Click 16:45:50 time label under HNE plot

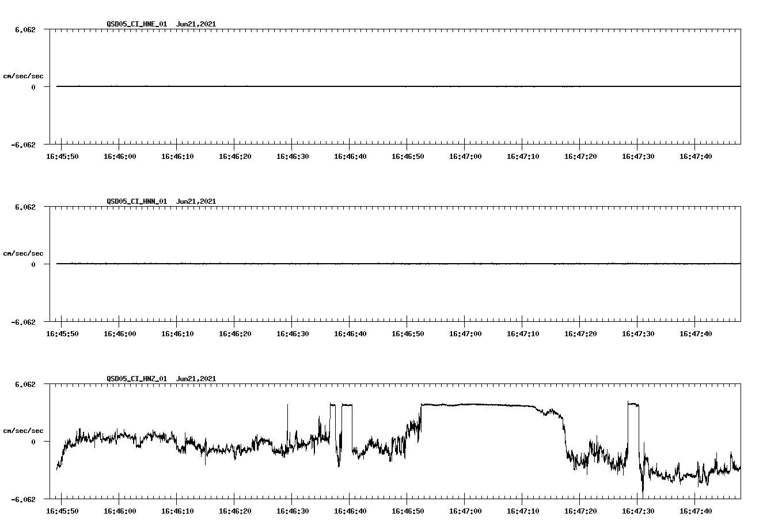coord(62,157)
